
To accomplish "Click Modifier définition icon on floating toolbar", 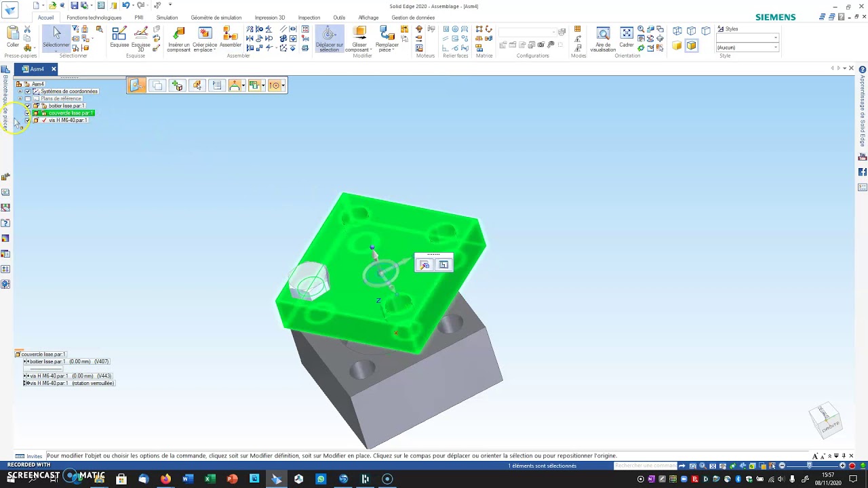I will point(425,265).
